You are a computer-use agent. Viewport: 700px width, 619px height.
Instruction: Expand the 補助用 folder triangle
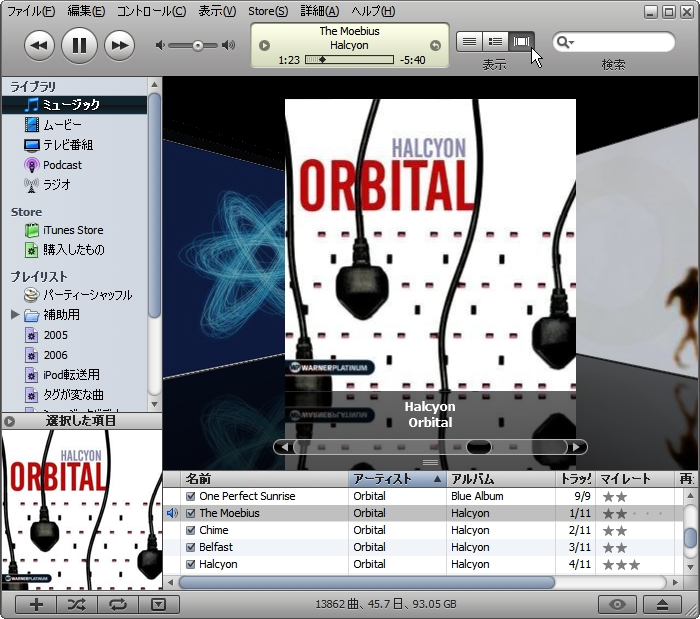coord(15,315)
